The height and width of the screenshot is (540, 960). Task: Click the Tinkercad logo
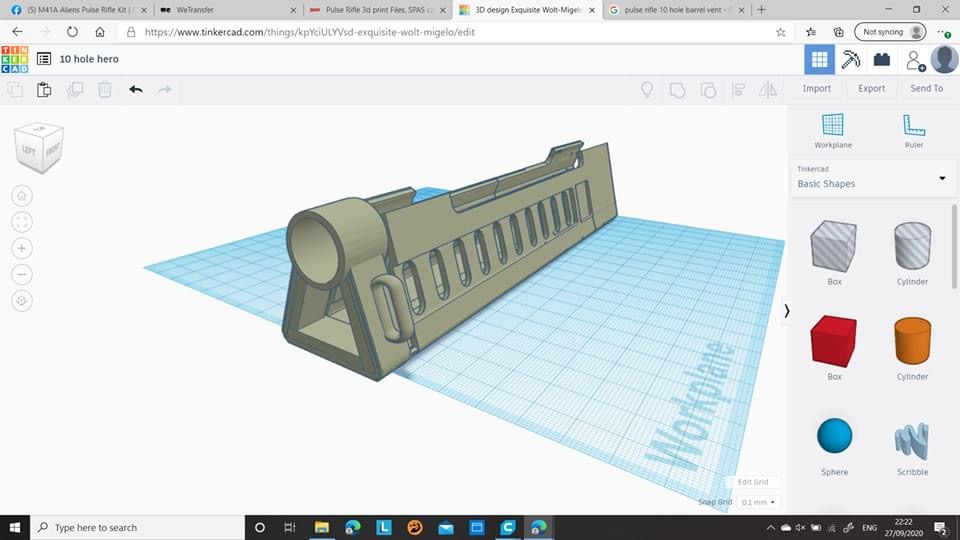[x=15, y=59]
